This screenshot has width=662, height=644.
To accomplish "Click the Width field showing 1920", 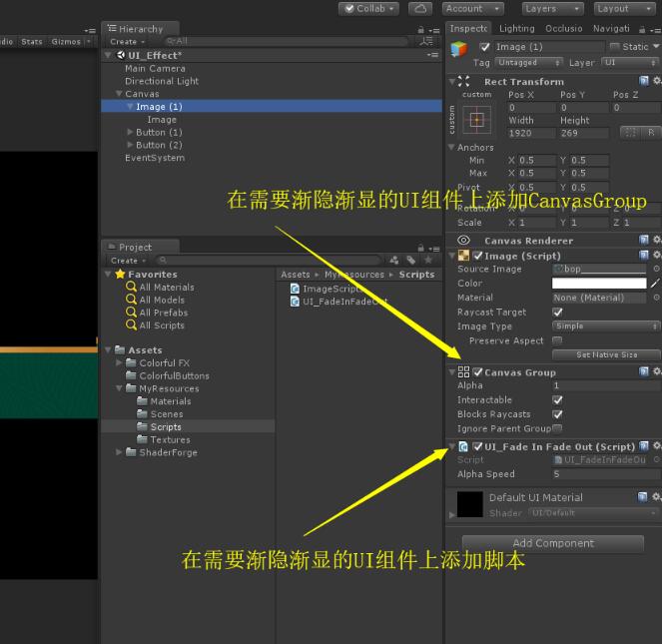I will click(531, 133).
